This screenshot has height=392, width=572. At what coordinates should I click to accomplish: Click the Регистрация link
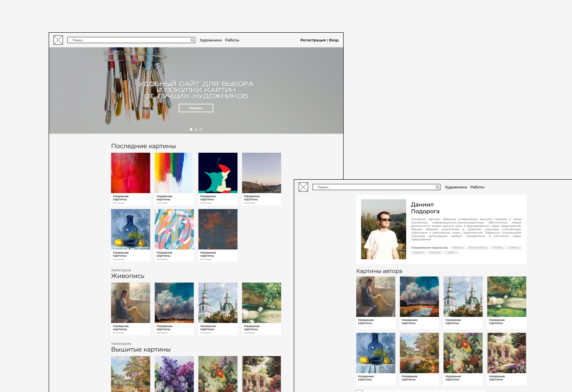(x=313, y=40)
